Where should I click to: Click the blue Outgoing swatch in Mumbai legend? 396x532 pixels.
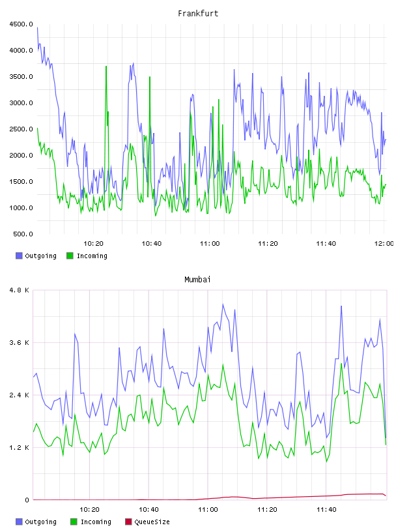pos(19,522)
